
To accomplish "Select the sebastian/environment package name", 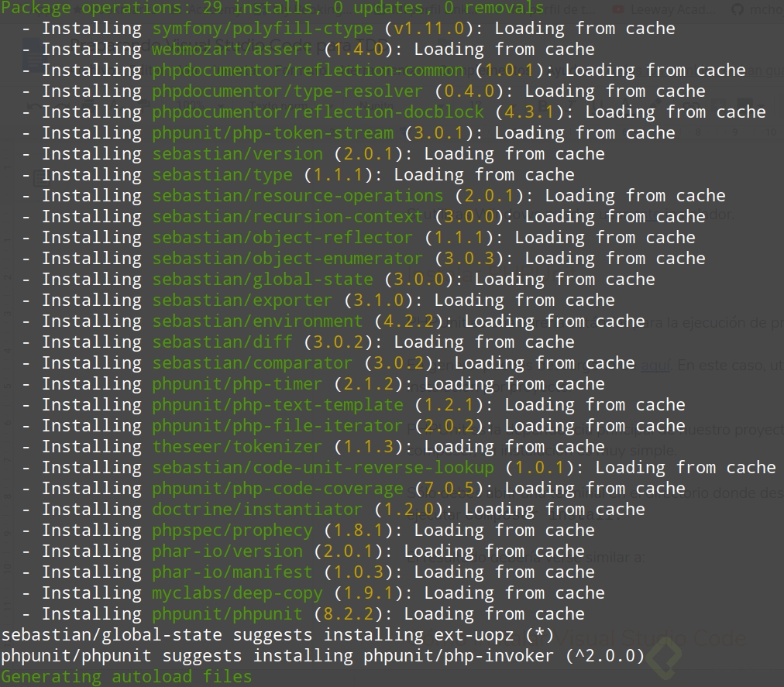I will (257, 321).
